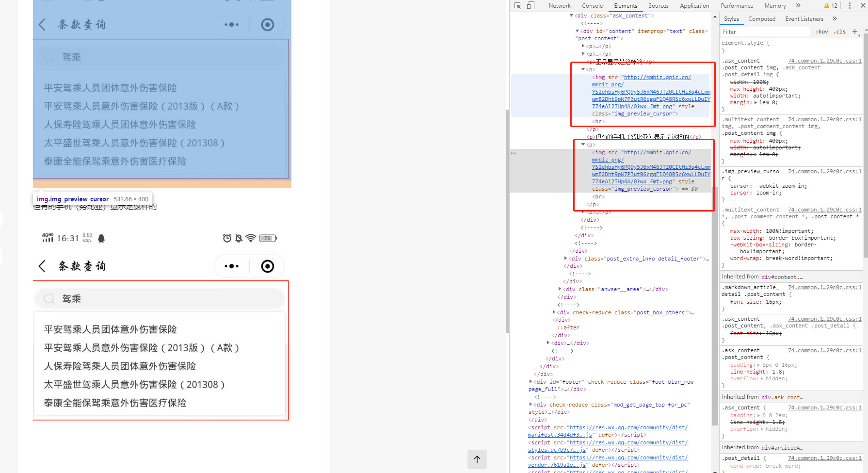Click the Inherited from div.ask_cont header
The image size is (868, 473).
click(x=790, y=397)
